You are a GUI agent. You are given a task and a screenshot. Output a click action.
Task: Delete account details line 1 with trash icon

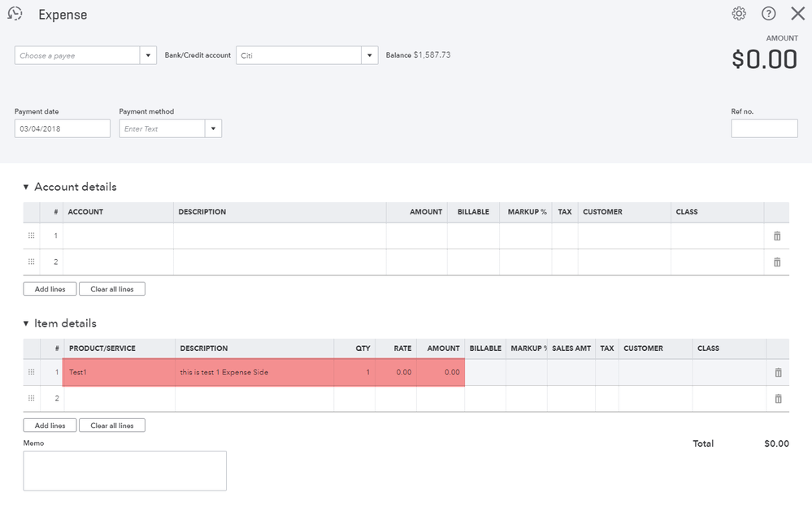click(777, 236)
